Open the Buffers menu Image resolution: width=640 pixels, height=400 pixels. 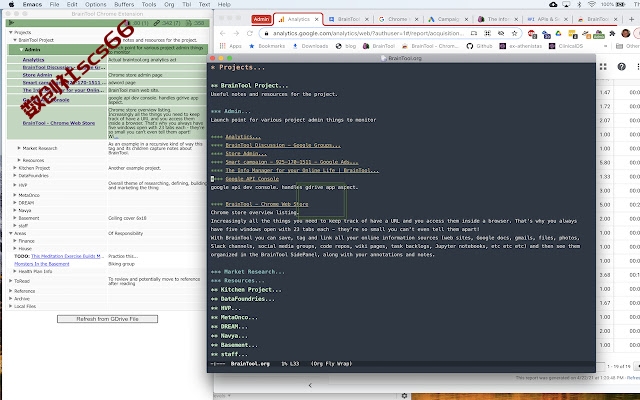(x=124, y=4)
